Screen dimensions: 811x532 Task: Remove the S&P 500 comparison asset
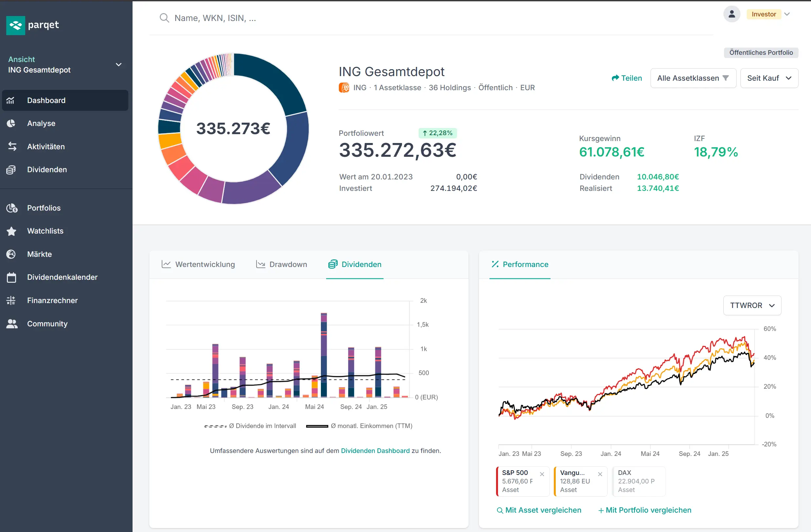[542, 474]
